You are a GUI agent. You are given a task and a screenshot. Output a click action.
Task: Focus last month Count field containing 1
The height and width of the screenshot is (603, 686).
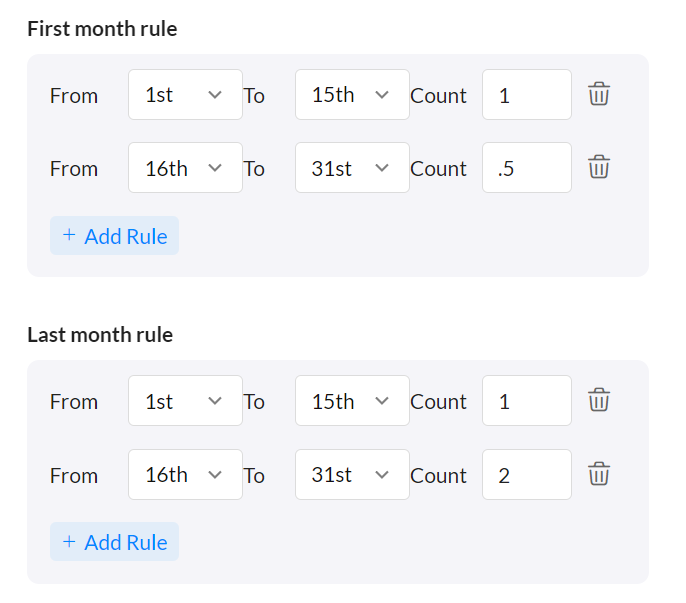[x=527, y=401]
